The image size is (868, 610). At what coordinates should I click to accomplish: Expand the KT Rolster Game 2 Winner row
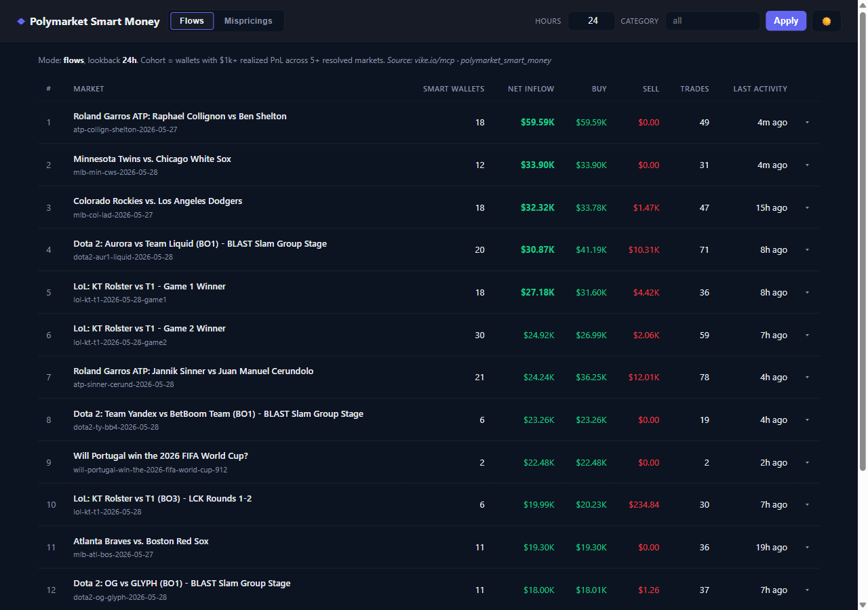point(807,335)
